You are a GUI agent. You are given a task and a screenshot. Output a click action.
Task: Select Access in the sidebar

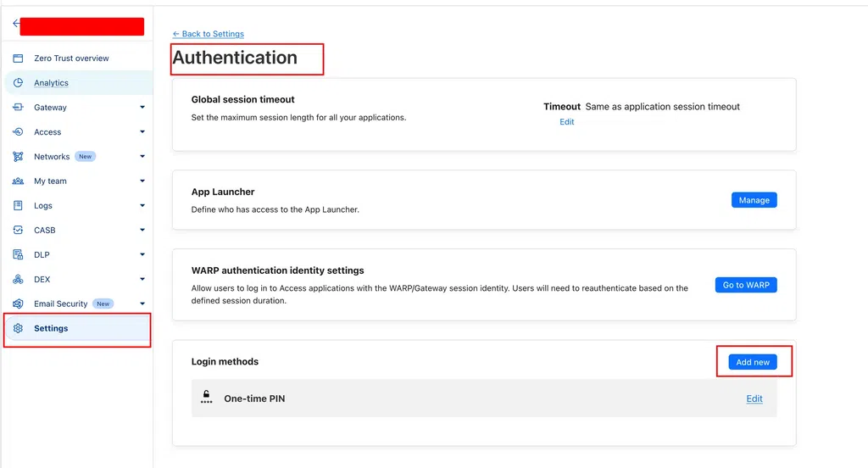47,131
